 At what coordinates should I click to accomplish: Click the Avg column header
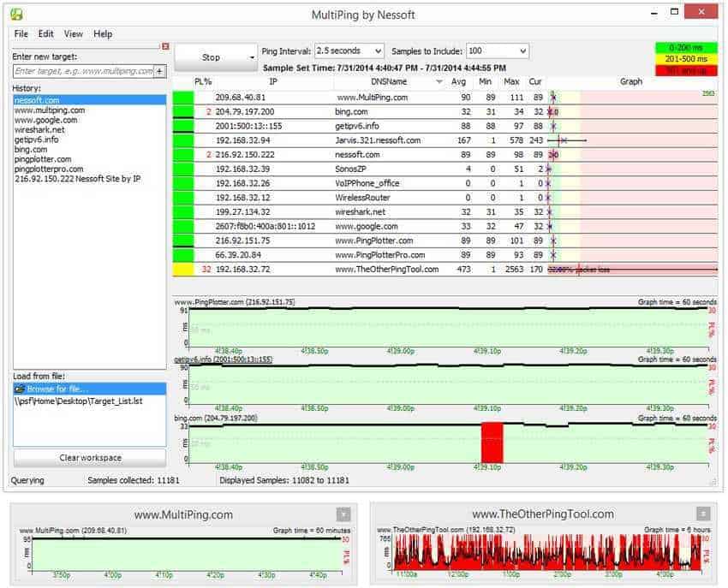458,81
